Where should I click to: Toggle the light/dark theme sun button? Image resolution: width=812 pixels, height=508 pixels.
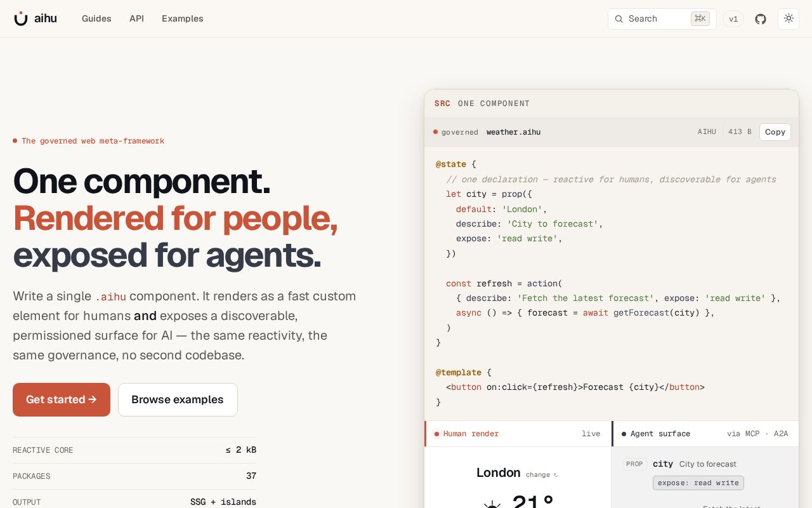tap(789, 18)
